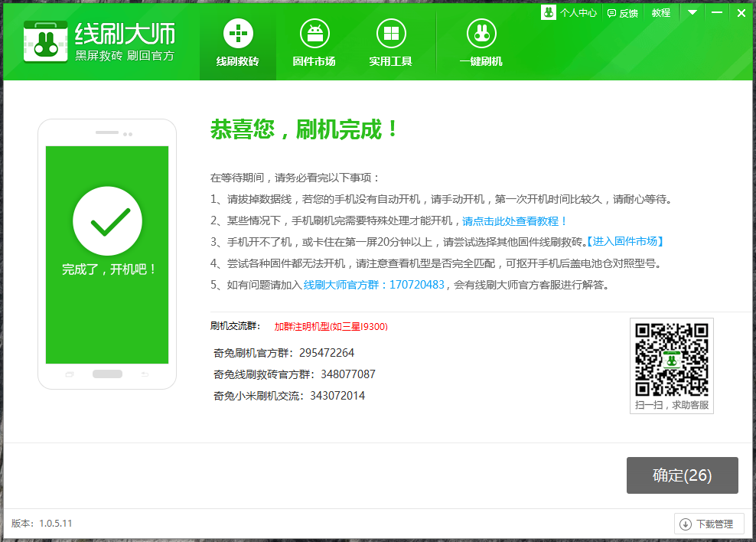Follow the 进入固件市场 link
This screenshot has height=542, width=756.
point(625,242)
